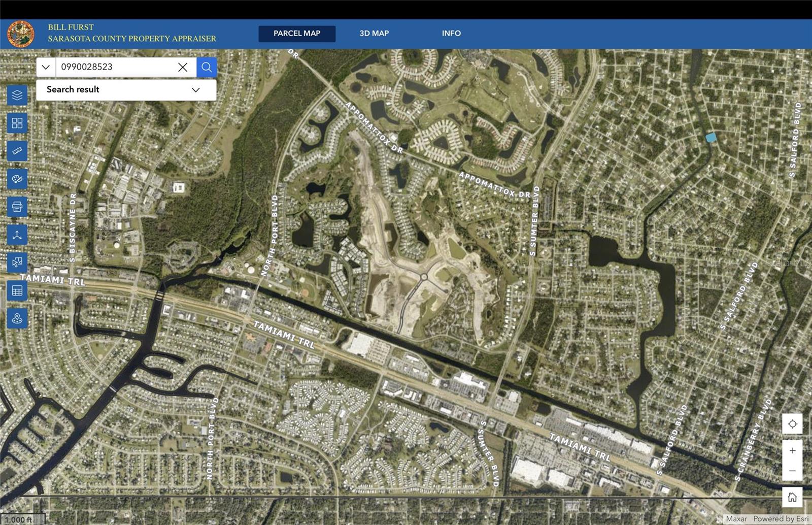The image size is (812, 525).
Task: Activate the select-by-cursor parcel tool
Action: click(x=17, y=262)
